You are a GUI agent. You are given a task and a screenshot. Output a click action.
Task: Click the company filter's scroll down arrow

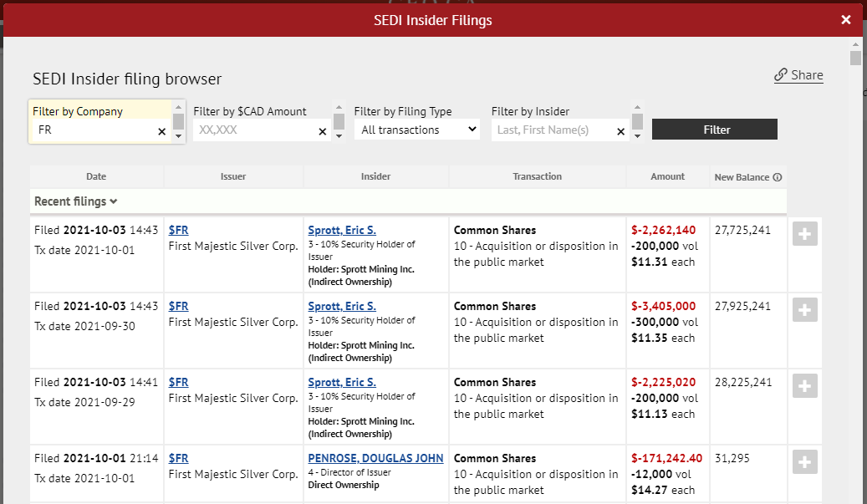(x=178, y=136)
